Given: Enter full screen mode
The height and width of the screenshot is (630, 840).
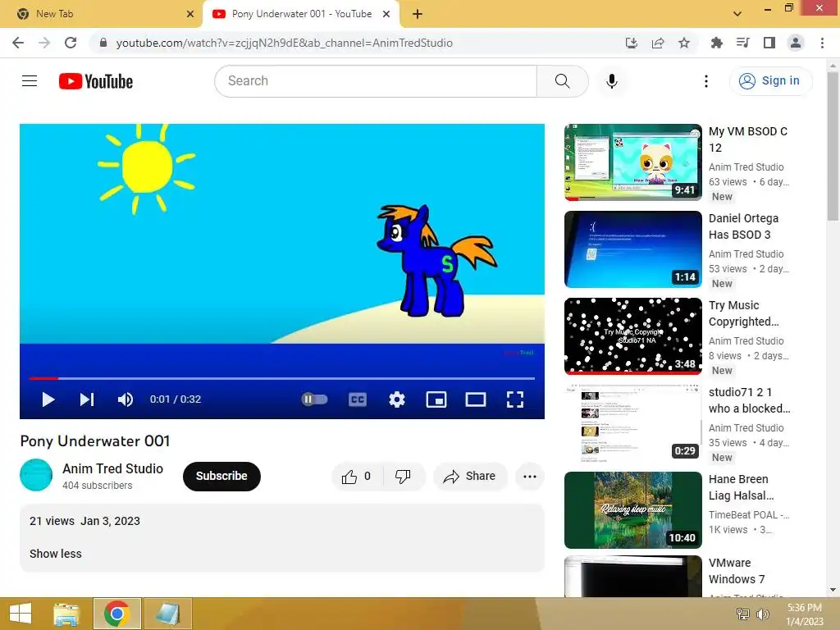Looking at the screenshot, I should coord(515,399).
